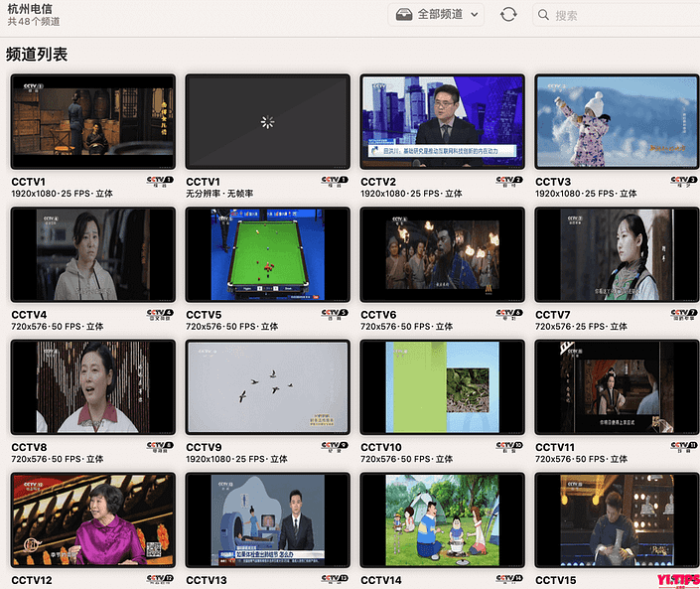Click the CCTV7 channel logo icon
The height and width of the screenshot is (589, 700).
pyautogui.click(x=684, y=315)
